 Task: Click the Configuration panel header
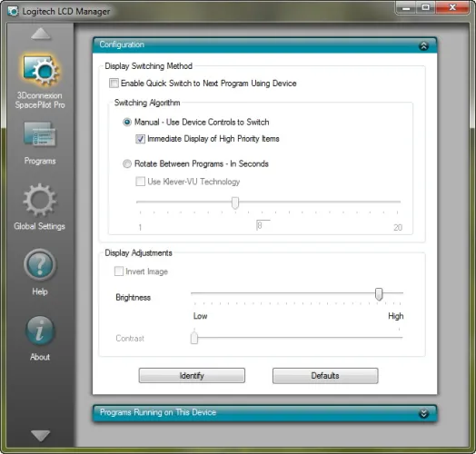(x=264, y=45)
